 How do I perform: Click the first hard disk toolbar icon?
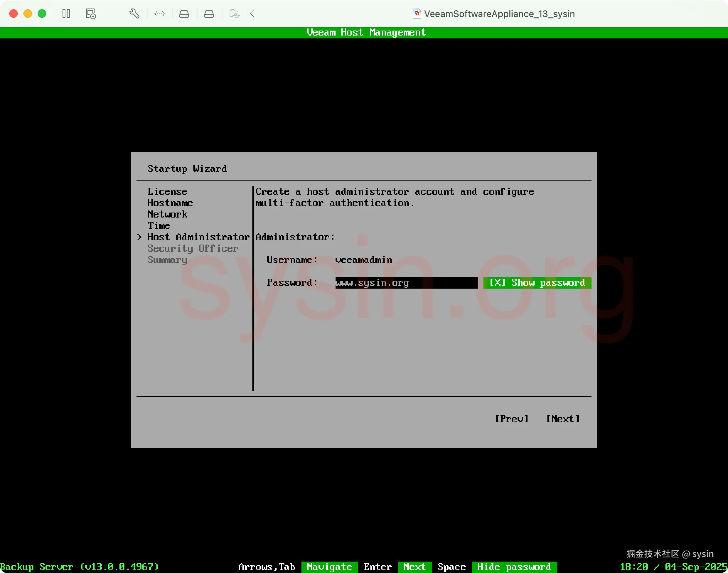coord(184,14)
